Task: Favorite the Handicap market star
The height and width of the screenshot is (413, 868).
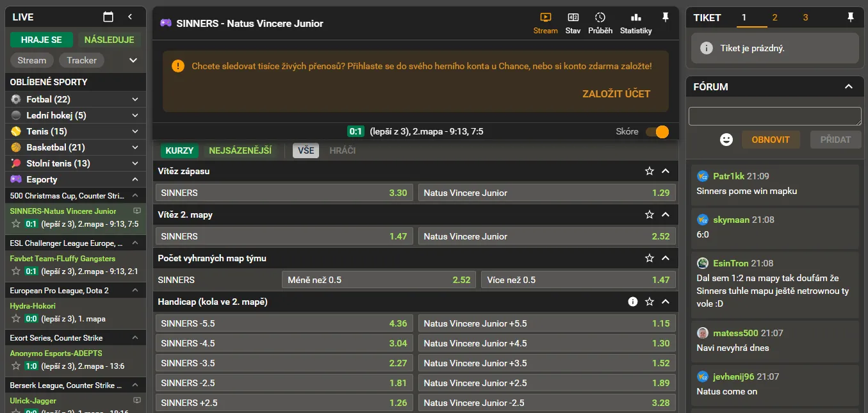Action: 650,302
